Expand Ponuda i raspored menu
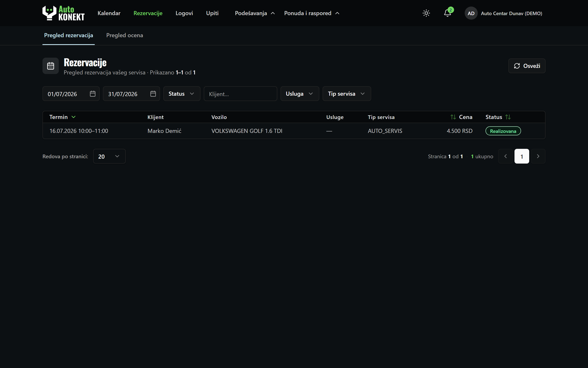Image resolution: width=588 pixels, height=368 pixels. coord(312,13)
